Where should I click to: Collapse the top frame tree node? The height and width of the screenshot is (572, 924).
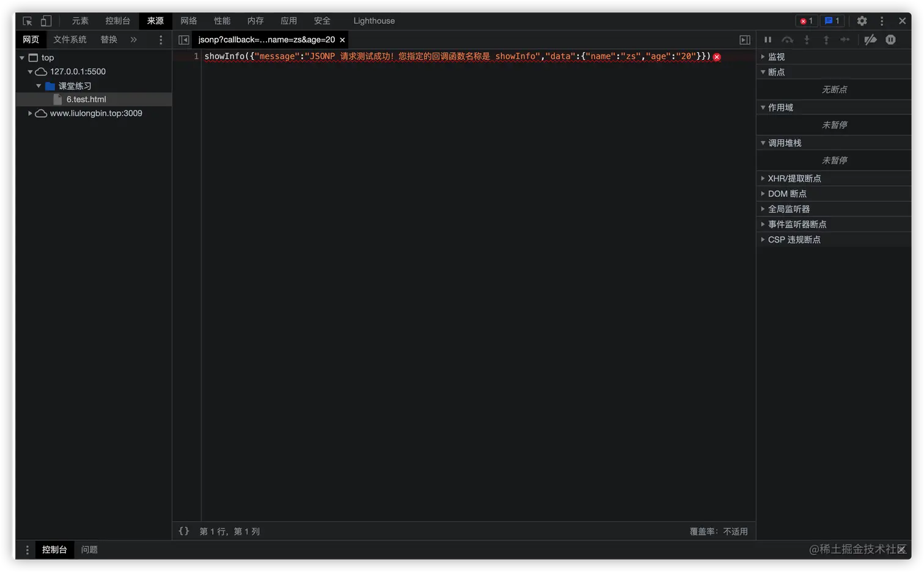[22, 57]
